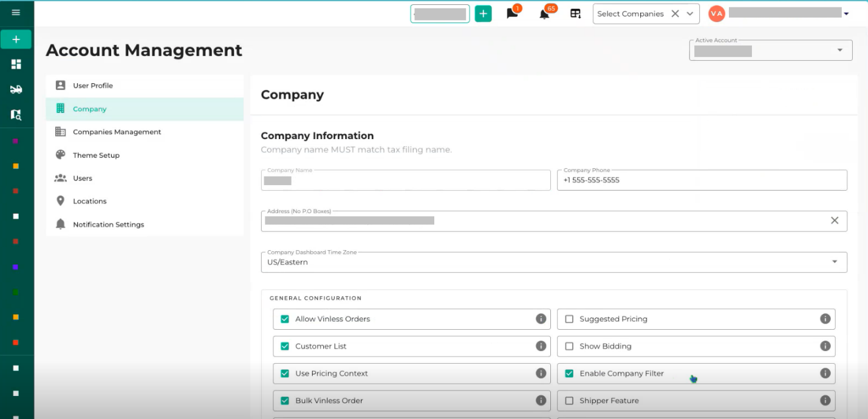Click the palette icon beside Theme Setup

point(60,155)
